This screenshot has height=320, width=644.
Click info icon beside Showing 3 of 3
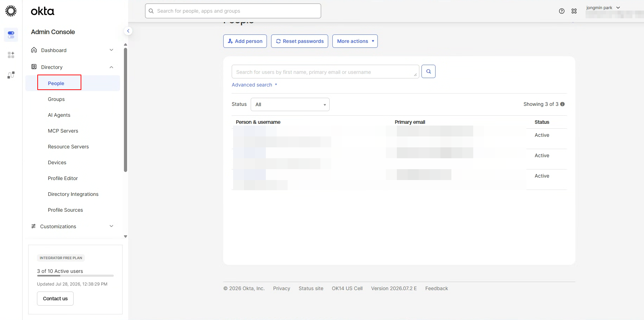tap(562, 104)
